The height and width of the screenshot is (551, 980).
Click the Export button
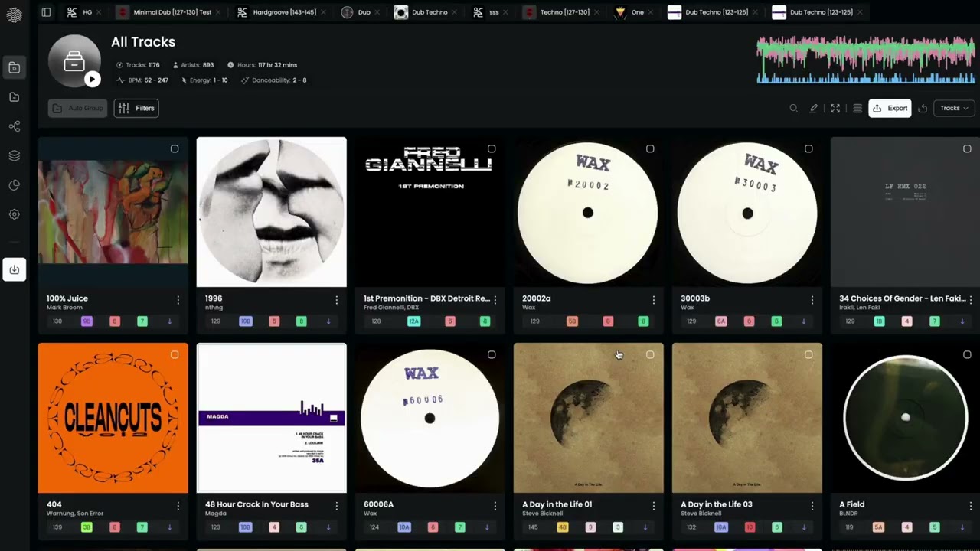(x=890, y=108)
